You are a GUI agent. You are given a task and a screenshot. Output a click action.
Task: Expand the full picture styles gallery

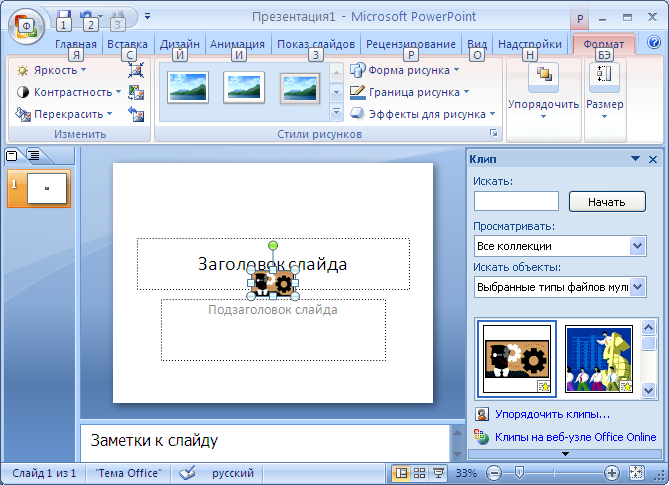point(336,112)
